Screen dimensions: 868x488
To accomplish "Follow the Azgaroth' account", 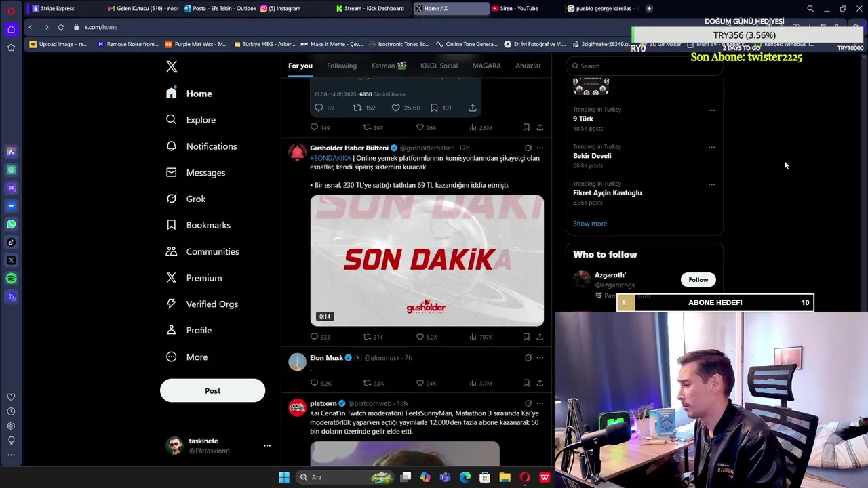I will [x=698, y=280].
